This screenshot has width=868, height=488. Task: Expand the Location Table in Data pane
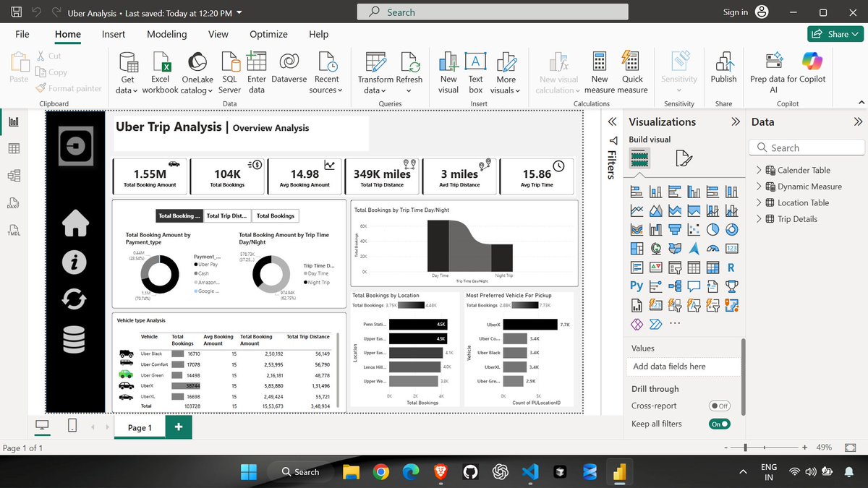tap(759, 203)
